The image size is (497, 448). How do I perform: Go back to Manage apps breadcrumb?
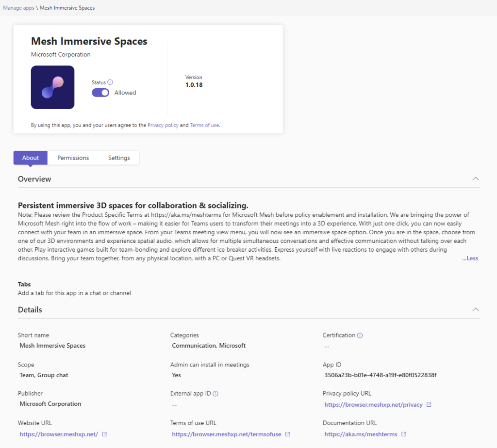[x=18, y=8]
